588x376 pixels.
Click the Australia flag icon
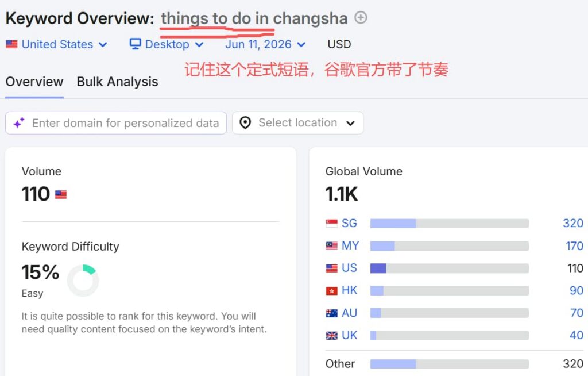coord(331,313)
